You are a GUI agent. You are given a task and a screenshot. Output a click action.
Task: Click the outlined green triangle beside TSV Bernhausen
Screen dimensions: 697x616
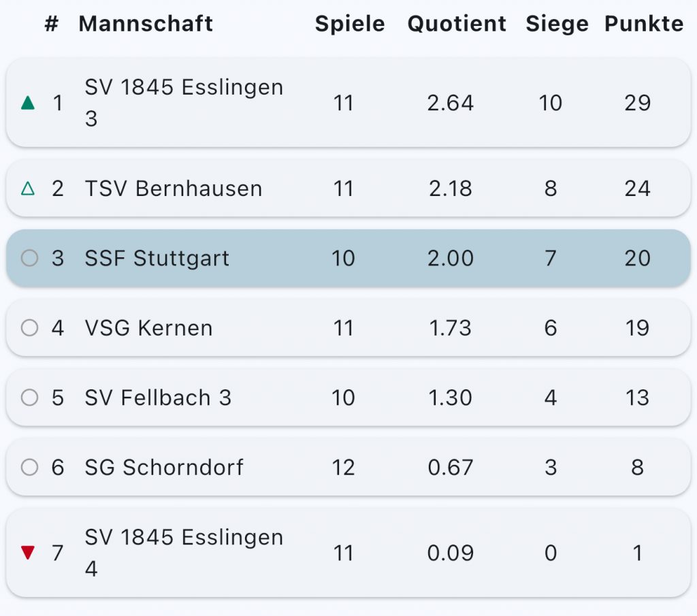28,189
